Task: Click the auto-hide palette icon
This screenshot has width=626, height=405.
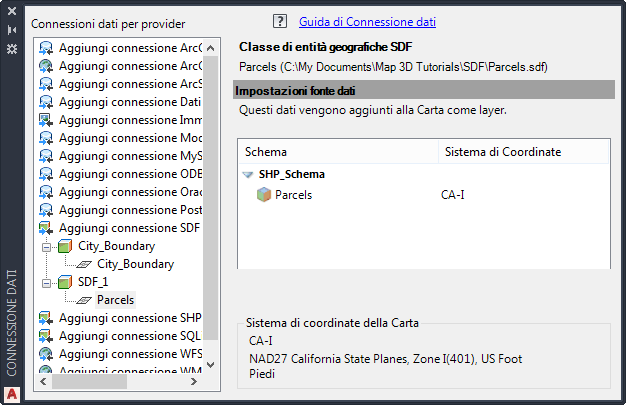Action: 11,30
